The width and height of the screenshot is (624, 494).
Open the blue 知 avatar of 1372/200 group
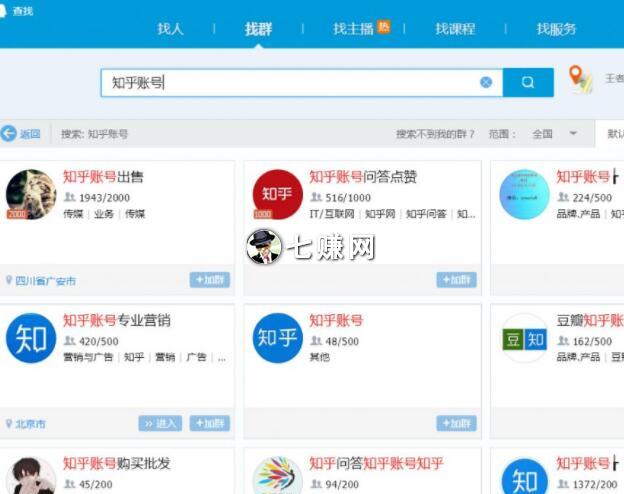525,476
